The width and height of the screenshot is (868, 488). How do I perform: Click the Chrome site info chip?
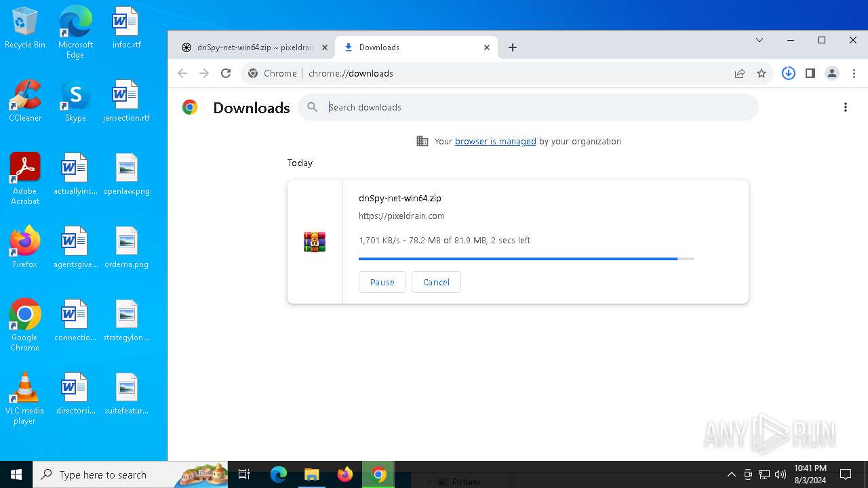tap(273, 73)
